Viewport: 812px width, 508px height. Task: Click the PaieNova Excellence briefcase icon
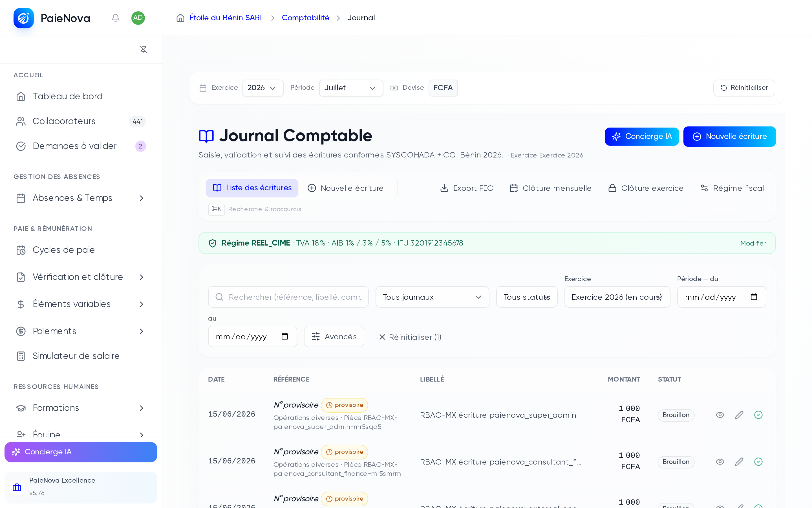pyautogui.click(x=17, y=487)
